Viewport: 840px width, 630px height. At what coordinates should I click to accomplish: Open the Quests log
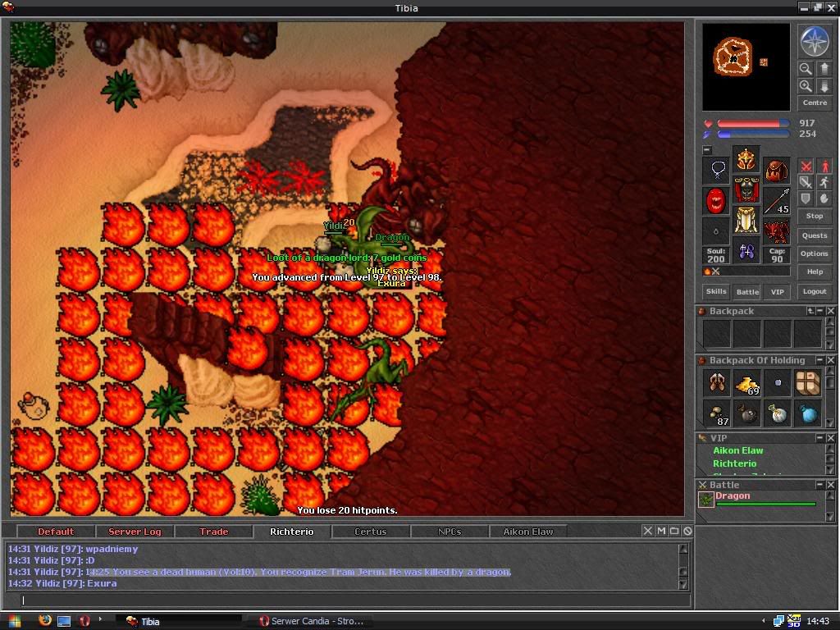(815, 235)
